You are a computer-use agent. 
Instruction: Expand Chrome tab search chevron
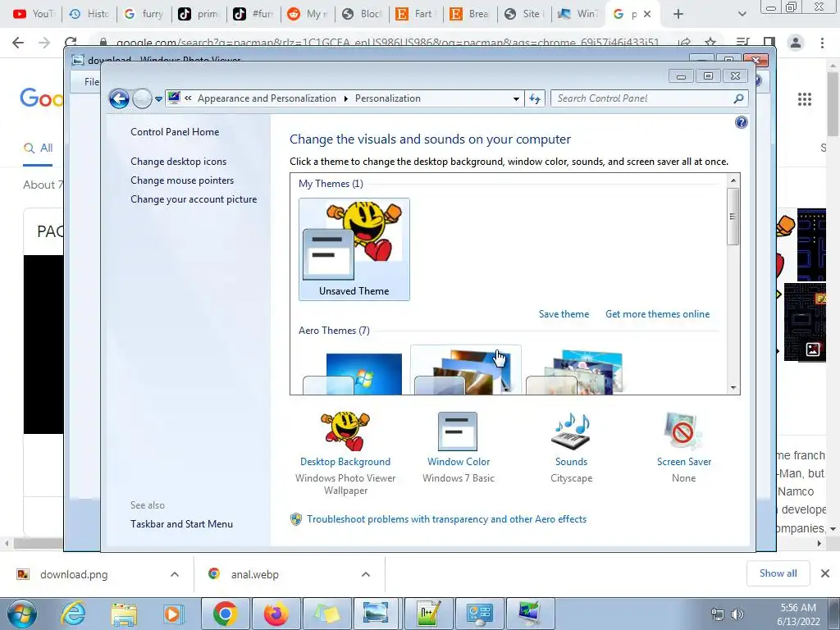742,15
